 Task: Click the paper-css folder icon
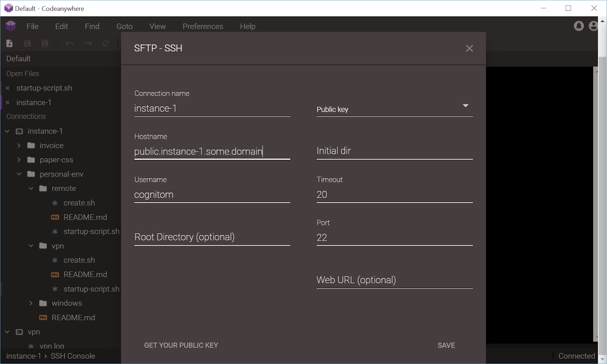point(31,160)
